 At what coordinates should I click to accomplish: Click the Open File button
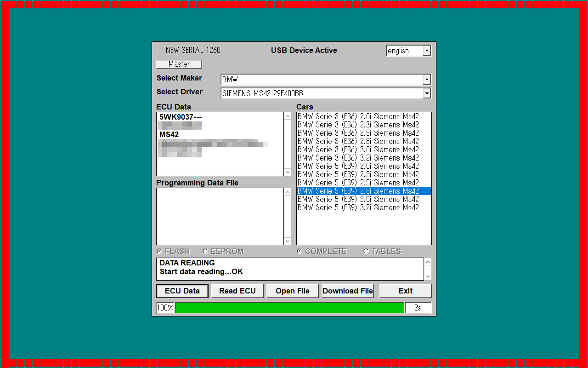pos(293,291)
